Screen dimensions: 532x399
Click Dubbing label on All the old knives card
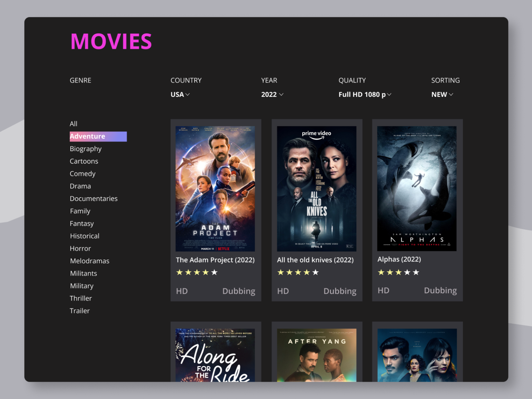[x=340, y=291]
